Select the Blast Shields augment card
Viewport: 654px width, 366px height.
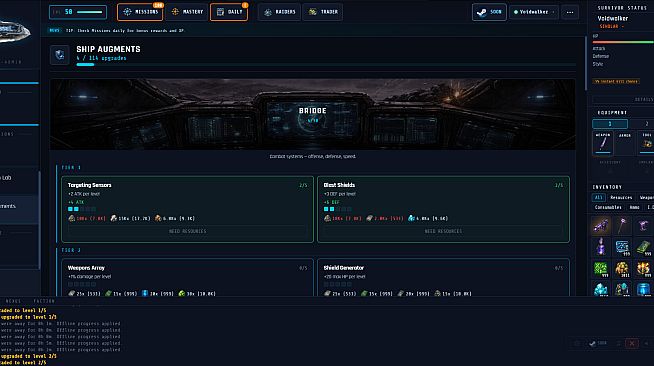coord(443,209)
